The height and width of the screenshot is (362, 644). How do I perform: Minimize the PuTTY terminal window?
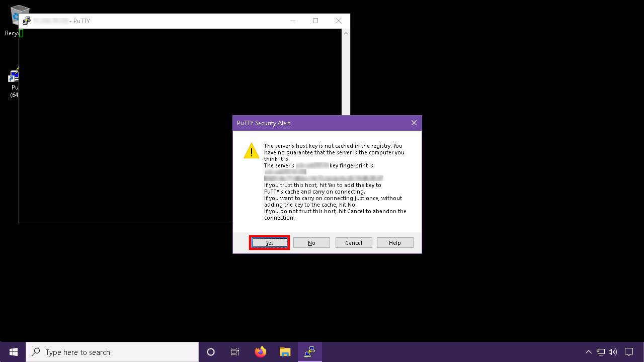[293, 21]
